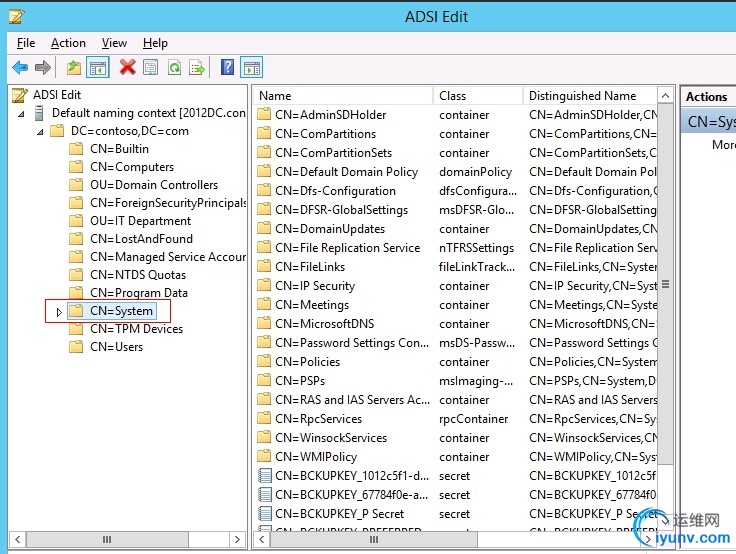Select OU=Domain Controllers in the tree
This screenshot has width=736, height=554.
[154, 185]
